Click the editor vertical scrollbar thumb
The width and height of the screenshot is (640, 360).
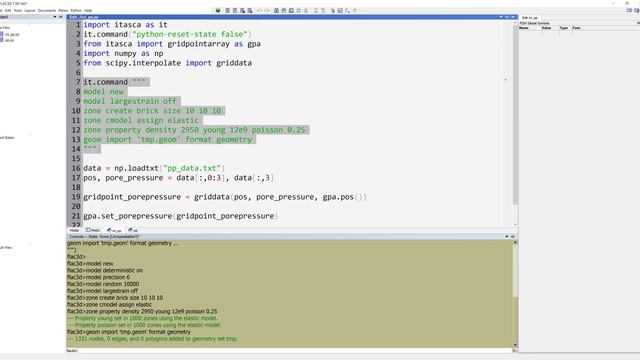pyautogui.click(x=515, y=114)
